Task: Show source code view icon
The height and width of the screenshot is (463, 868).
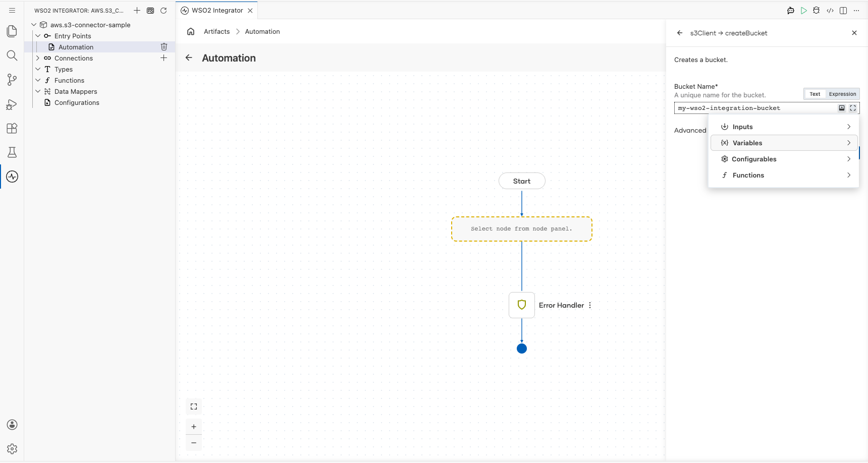Action: (x=830, y=10)
